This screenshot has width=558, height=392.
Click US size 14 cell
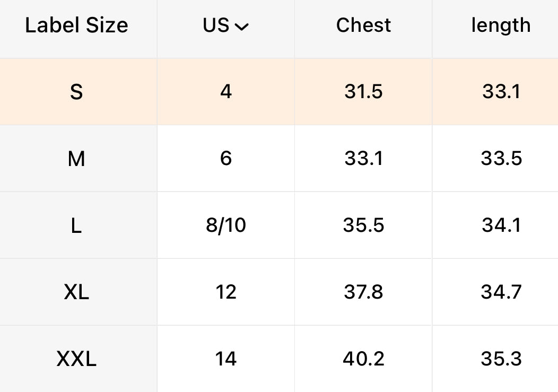[226, 359]
